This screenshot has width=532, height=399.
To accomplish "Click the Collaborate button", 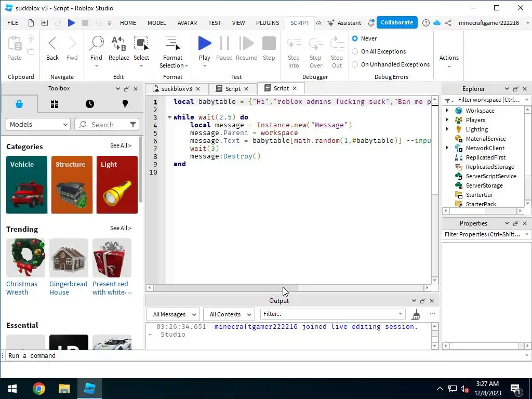I will tap(397, 22).
